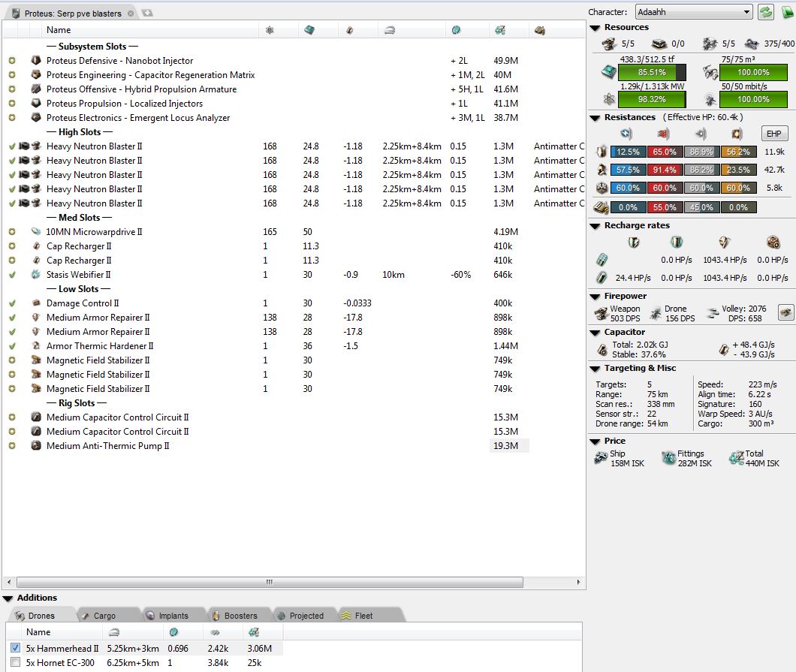This screenshot has width=796, height=672.
Task: Collapse the Resources section
Action: pyautogui.click(x=595, y=28)
